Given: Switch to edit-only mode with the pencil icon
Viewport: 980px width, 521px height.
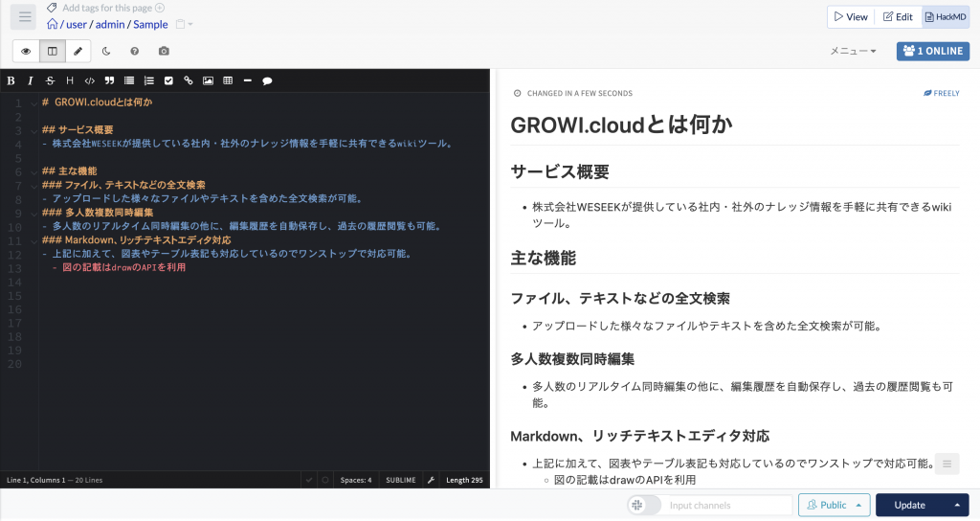Looking at the screenshot, I should click(x=78, y=52).
